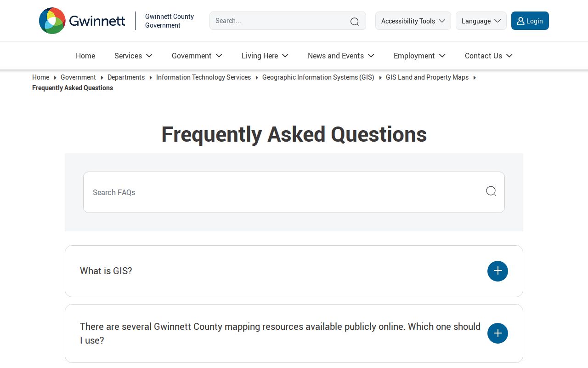The width and height of the screenshot is (588, 368).
Task: Expand the Services menu chevron
Action: pos(149,56)
